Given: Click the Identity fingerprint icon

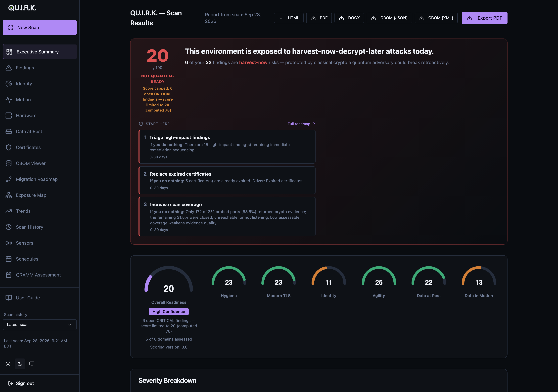Looking at the screenshot, I should pyautogui.click(x=9, y=84).
